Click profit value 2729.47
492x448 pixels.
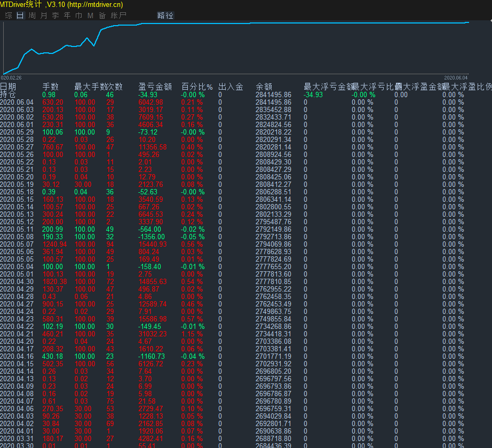tap(150, 409)
